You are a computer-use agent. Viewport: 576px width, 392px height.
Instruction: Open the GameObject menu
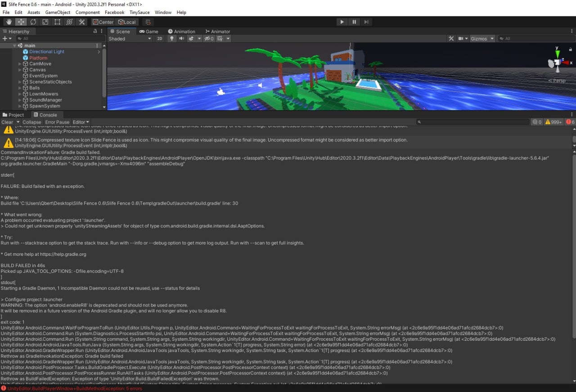(58, 12)
